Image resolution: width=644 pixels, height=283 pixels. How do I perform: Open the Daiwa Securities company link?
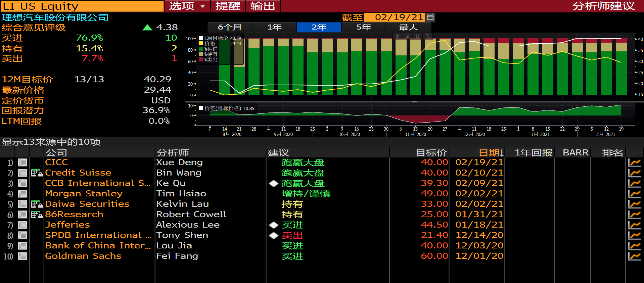tap(87, 204)
